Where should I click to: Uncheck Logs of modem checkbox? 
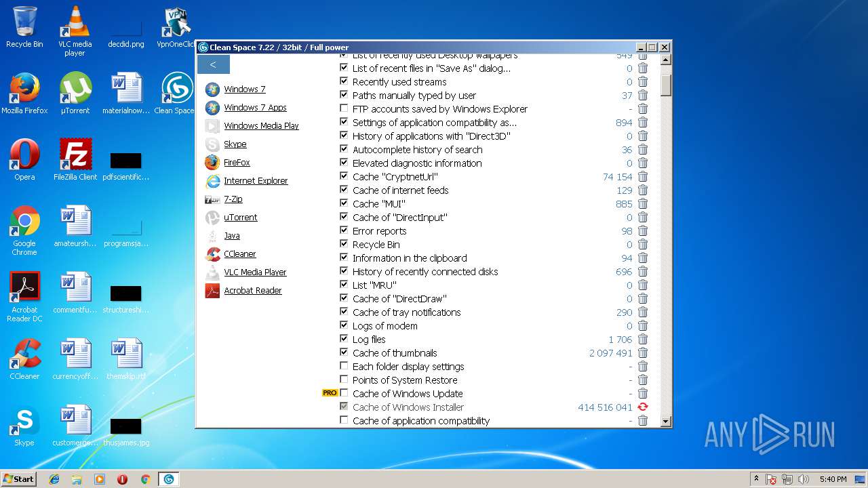pos(344,325)
